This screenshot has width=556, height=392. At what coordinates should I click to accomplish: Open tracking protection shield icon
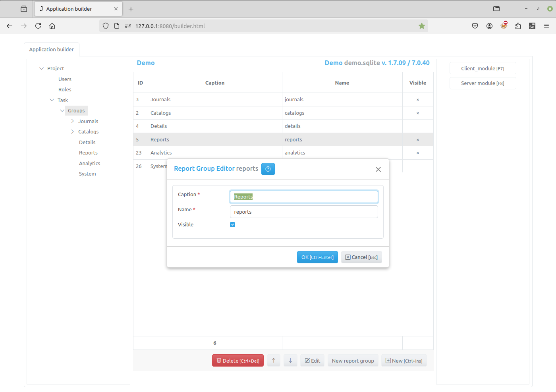coord(105,25)
